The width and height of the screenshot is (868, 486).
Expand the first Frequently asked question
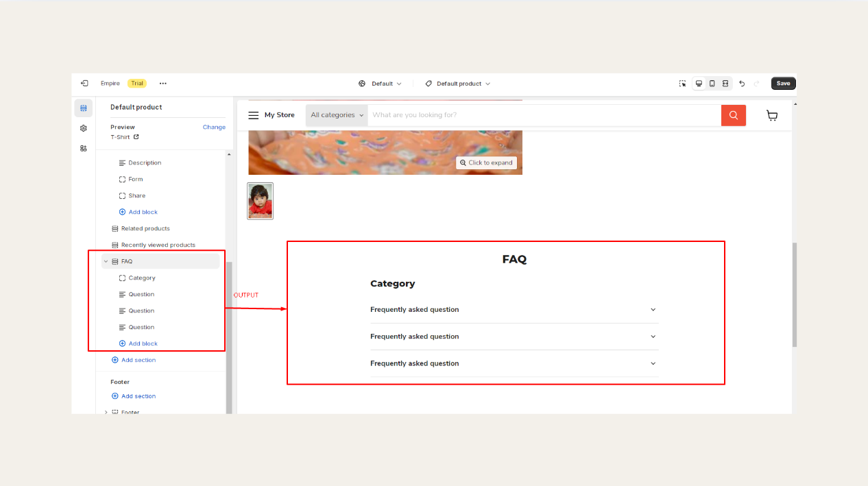click(514, 310)
